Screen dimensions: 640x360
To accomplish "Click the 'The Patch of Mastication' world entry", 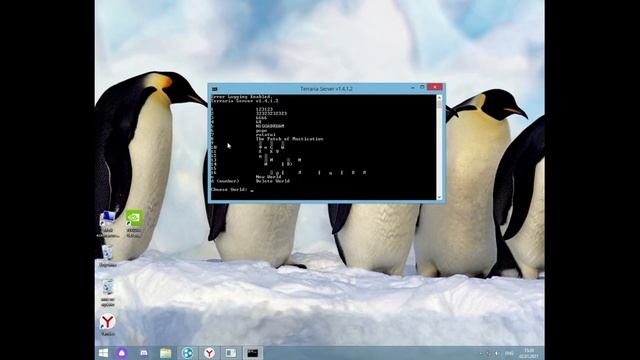I will (x=289, y=139).
